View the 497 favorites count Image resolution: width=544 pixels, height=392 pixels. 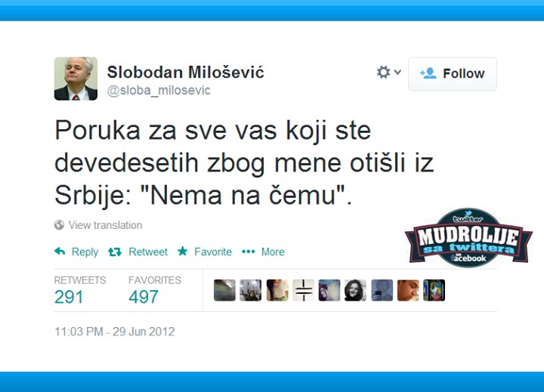tap(144, 297)
